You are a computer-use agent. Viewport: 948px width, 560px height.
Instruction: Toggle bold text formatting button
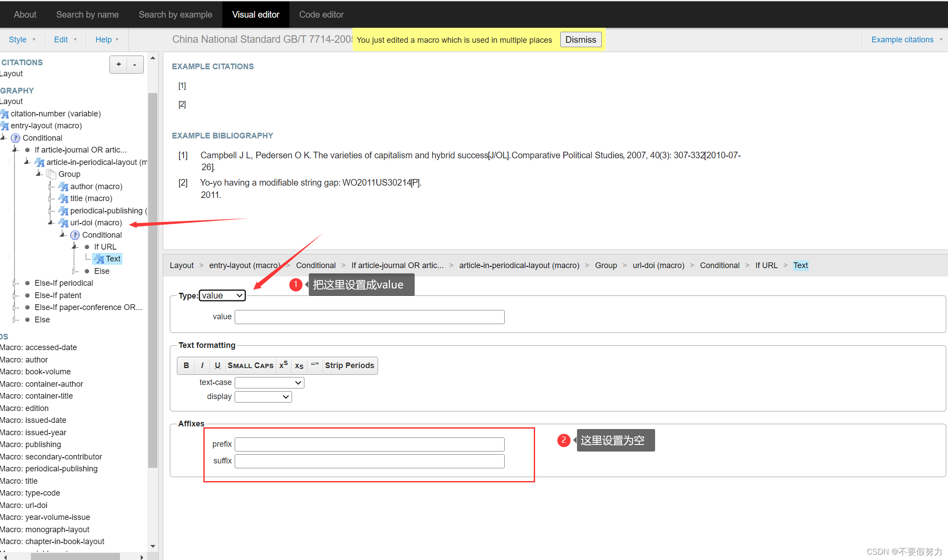pos(186,366)
